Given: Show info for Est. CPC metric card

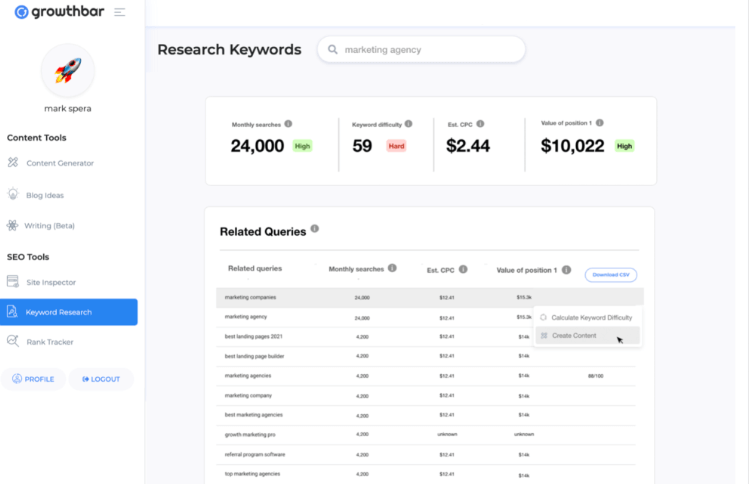Looking at the screenshot, I should pyautogui.click(x=480, y=124).
